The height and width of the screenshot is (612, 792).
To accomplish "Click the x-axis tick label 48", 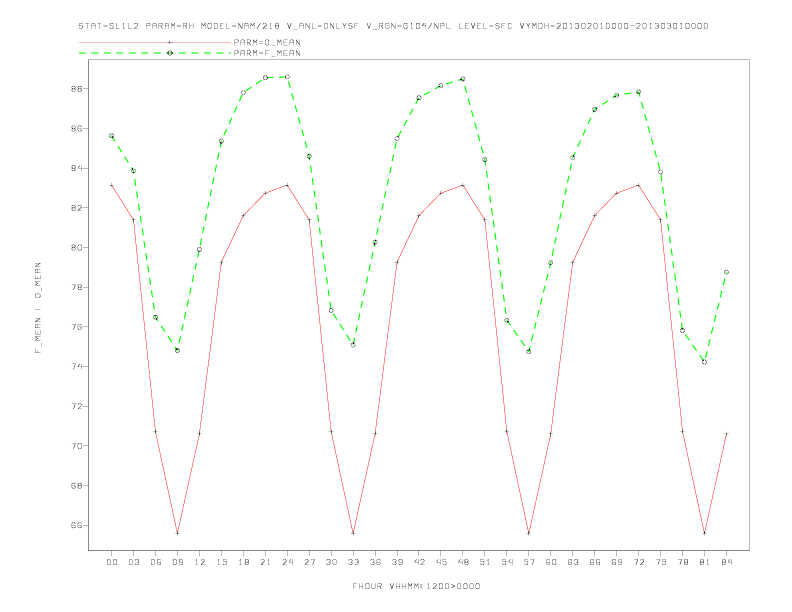I will point(463,562).
